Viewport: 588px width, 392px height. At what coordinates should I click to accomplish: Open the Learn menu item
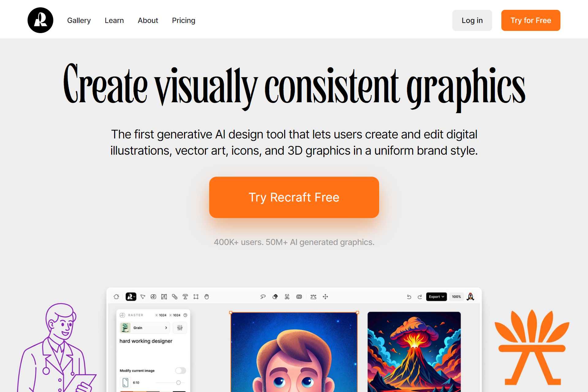pos(114,21)
